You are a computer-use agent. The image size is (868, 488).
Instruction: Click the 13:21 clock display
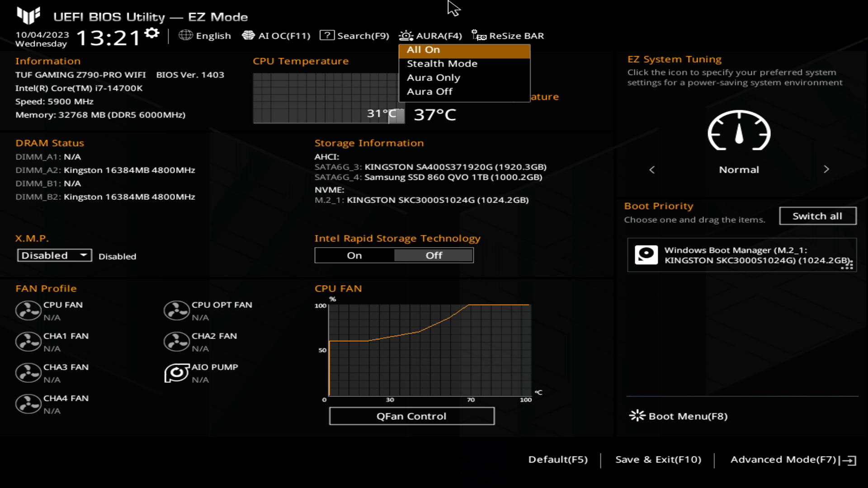(x=108, y=38)
